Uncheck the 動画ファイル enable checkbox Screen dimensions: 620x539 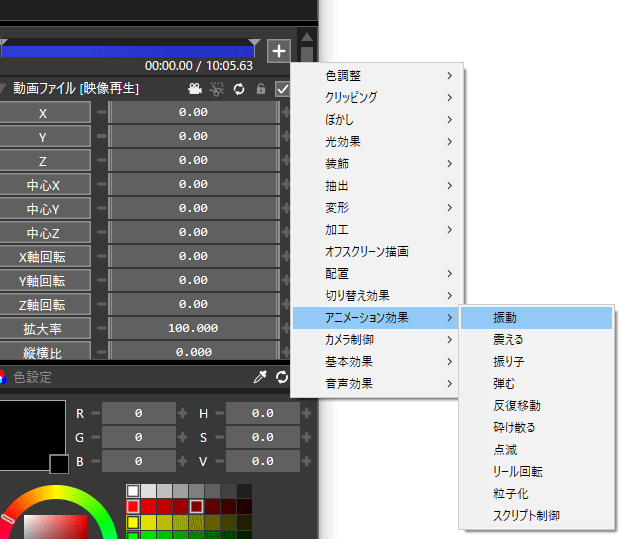[x=282, y=89]
